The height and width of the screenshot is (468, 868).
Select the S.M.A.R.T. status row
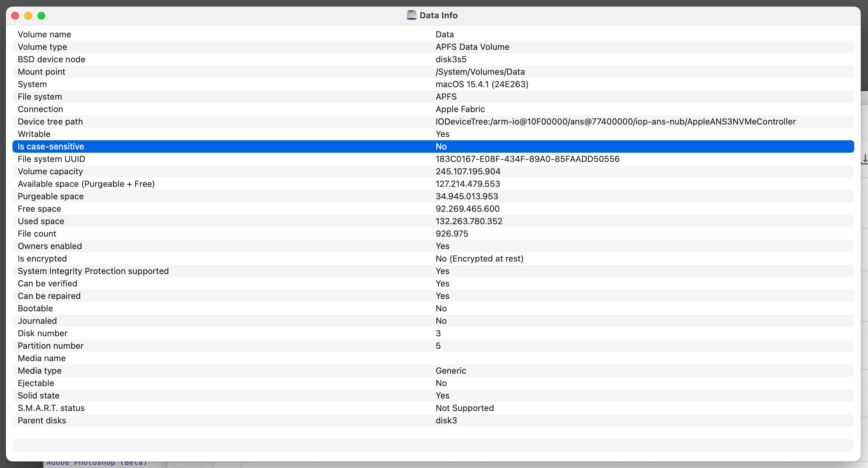[x=51, y=408]
